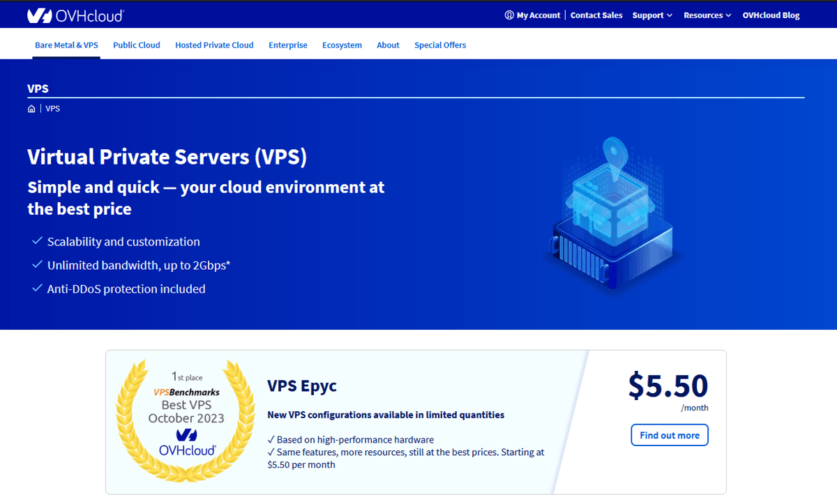Click New VPS configurations available in limited quantities
837x504 pixels.
click(386, 415)
